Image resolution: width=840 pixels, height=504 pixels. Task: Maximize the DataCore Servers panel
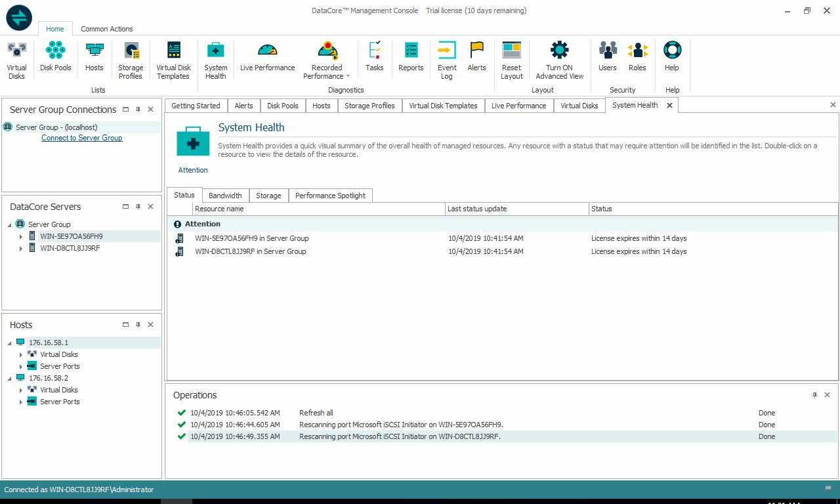pos(126,207)
